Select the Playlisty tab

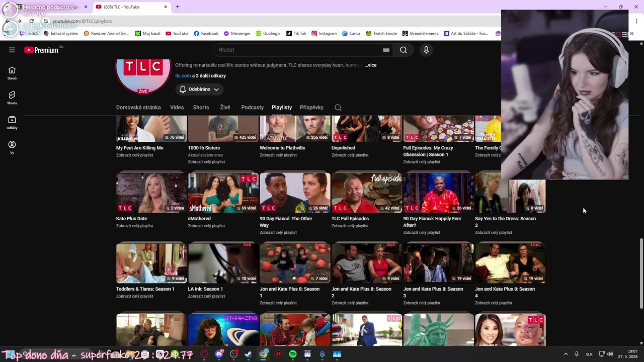point(282,107)
